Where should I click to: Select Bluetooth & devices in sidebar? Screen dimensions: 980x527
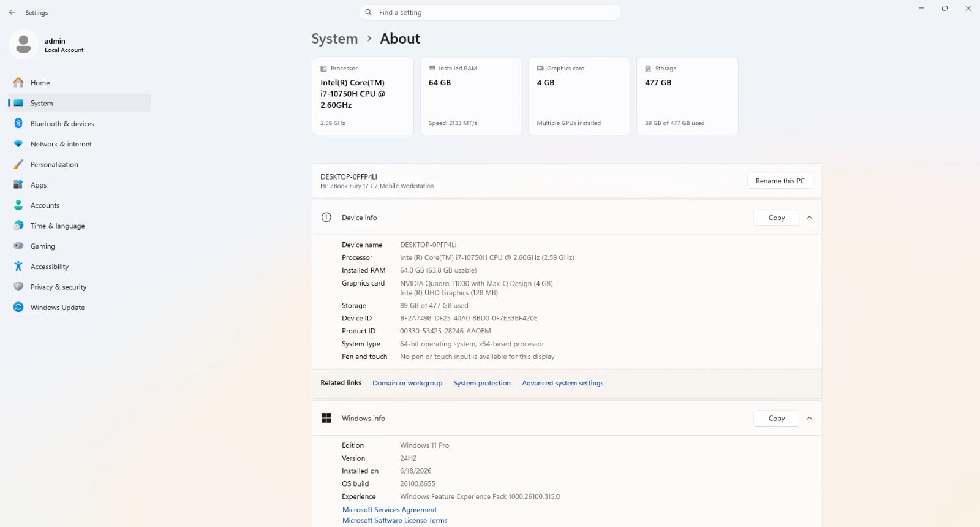(x=80, y=123)
